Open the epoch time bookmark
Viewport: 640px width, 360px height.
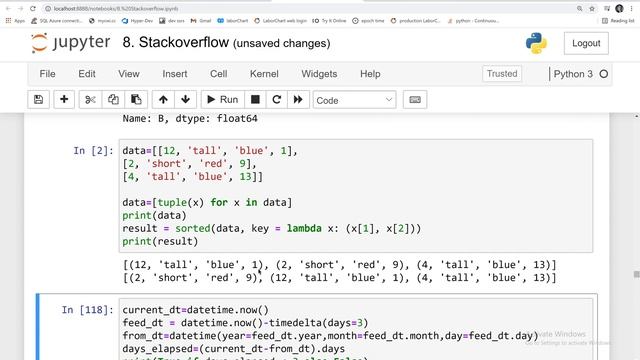pyautogui.click(x=368, y=21)
